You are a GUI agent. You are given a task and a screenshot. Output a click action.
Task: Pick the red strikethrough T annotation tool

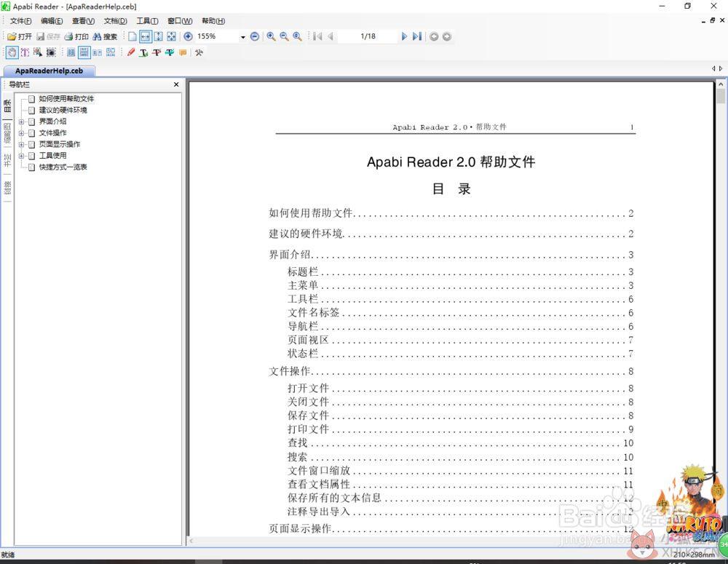157,52
